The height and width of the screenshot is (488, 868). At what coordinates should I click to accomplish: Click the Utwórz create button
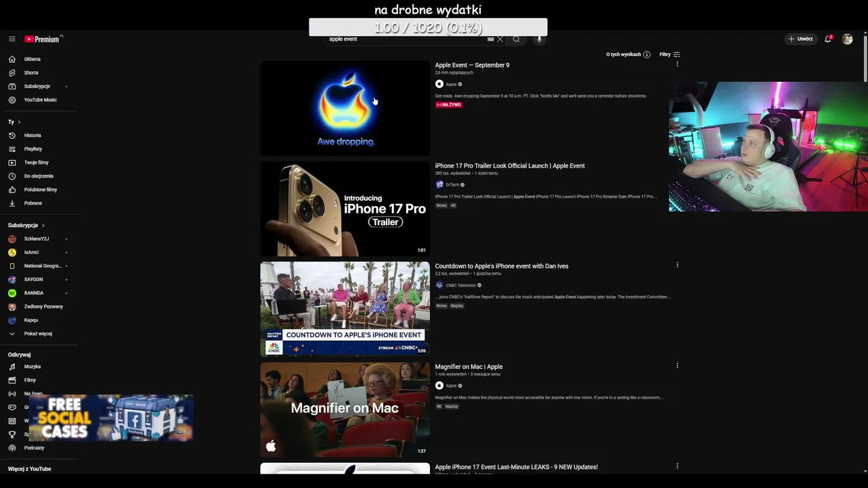coord(800,39)
